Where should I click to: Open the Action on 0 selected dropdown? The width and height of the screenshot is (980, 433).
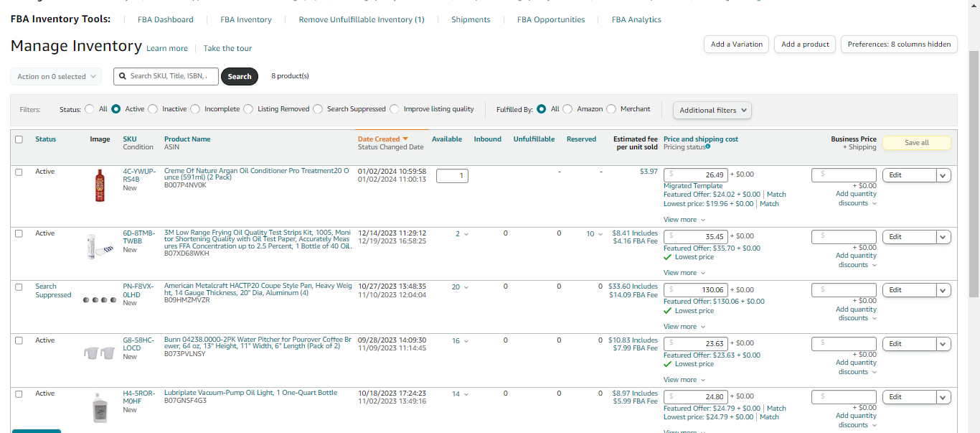click(x=56, y=76)
